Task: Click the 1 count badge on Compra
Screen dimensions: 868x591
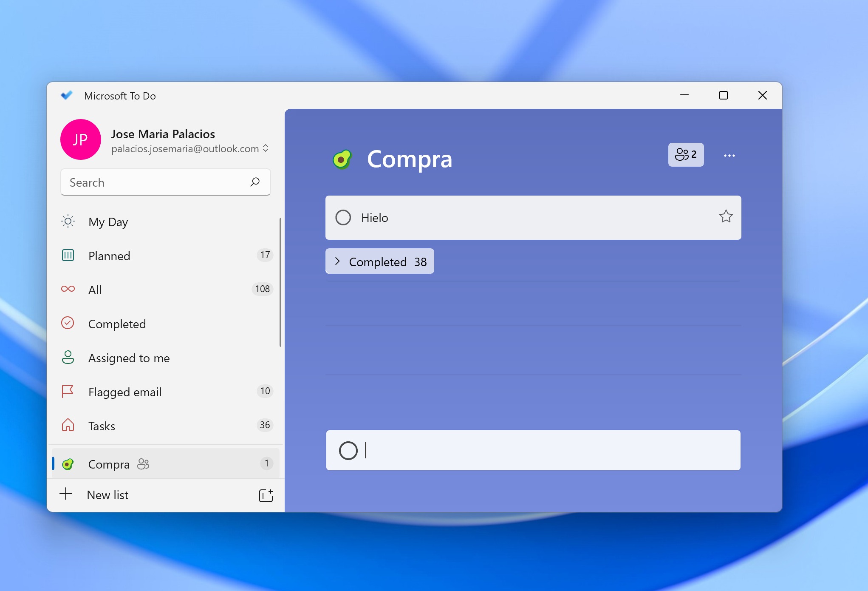Action: click(266, 463)
